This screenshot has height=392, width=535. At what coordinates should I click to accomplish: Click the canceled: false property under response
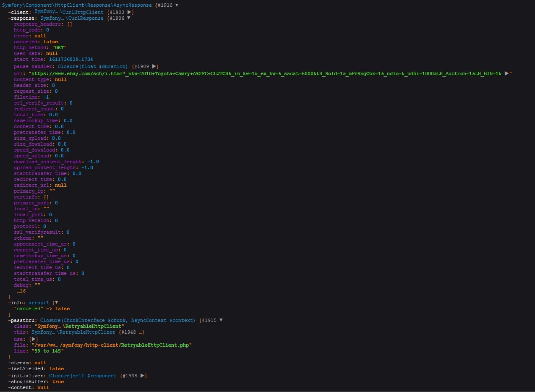36,42
